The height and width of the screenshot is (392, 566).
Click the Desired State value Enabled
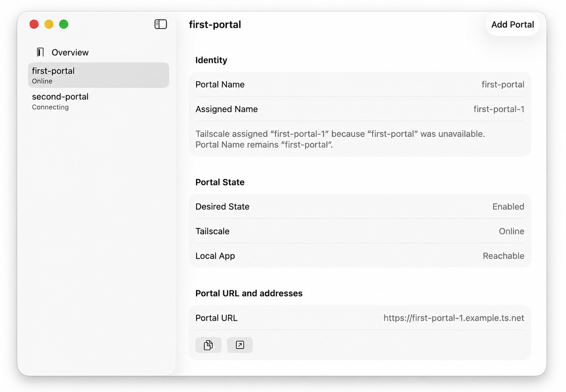click(x=508, y=207)
